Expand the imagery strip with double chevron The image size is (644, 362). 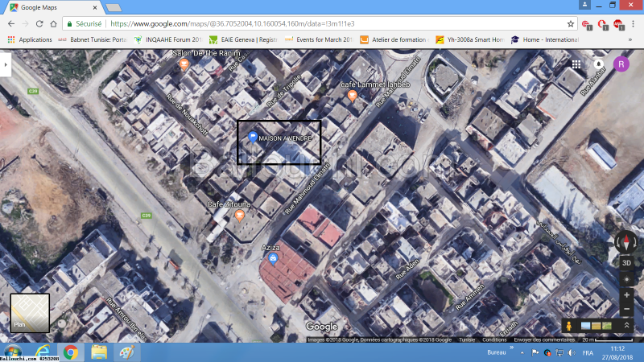pyautogui.click(x=626, y=326)
